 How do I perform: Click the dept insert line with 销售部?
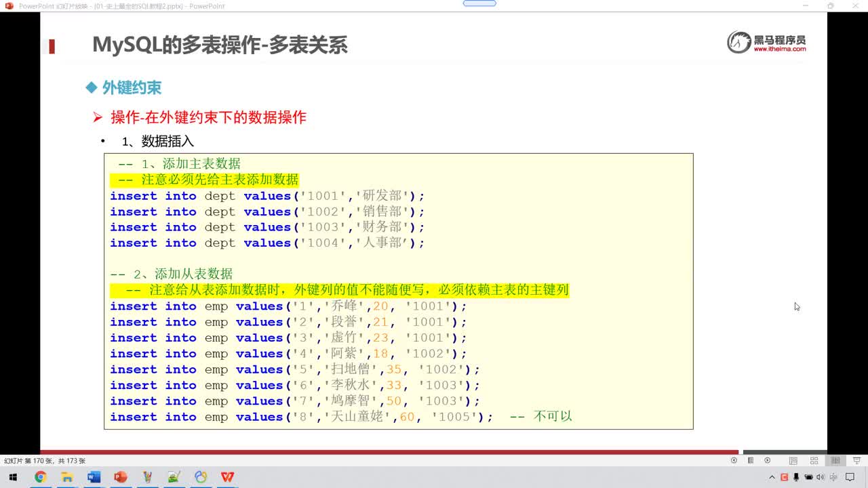[267, 211]
